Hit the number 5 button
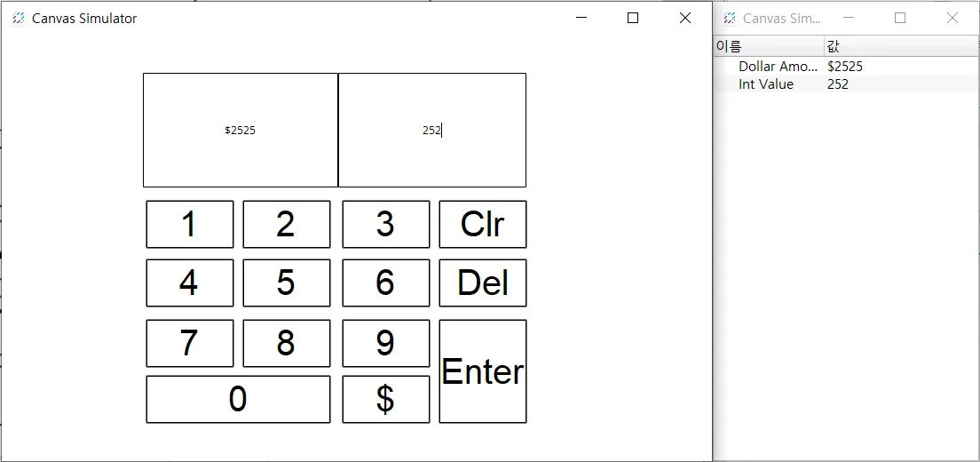The height and width of the screenshot is (462, 980). [x=286, y=283]
